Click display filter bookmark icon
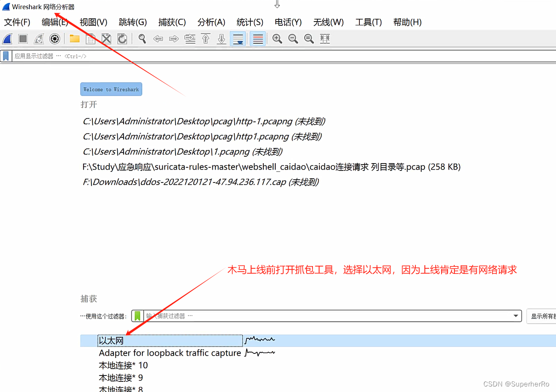Screen dimensions: 556x392 tap(6, 56)
